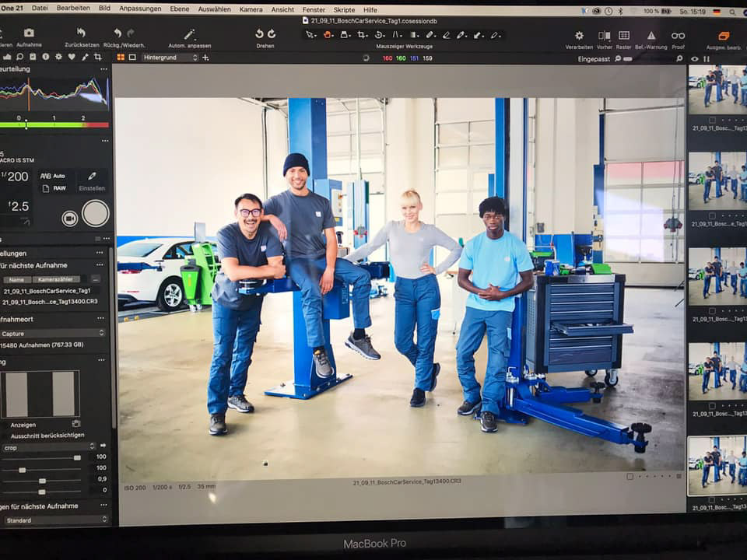Click the small button right of Kamerazähler
This screenshot has width=747, height=560.
point(96,279)
